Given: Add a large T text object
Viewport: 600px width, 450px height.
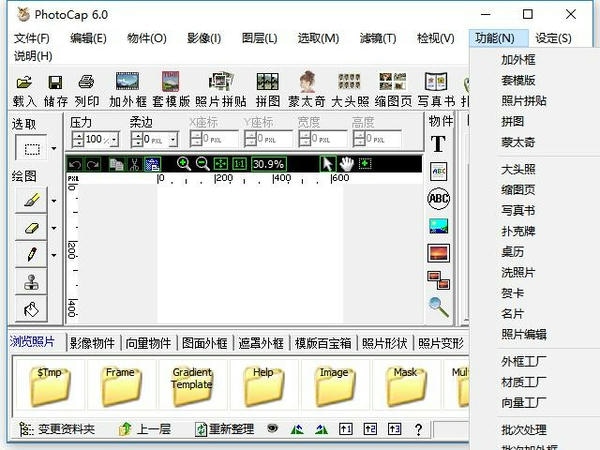Looking at the screenshot, I should coord(438,144).
